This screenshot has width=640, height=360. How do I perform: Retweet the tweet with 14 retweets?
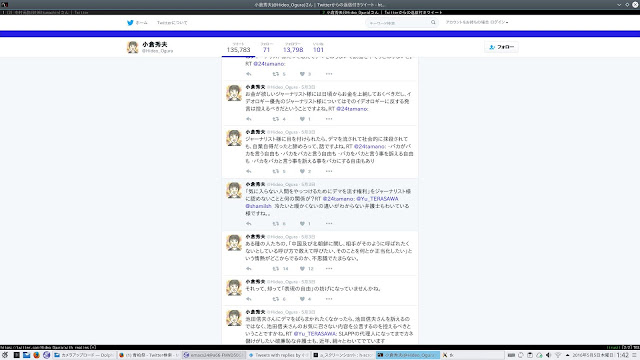click(276, 269)
